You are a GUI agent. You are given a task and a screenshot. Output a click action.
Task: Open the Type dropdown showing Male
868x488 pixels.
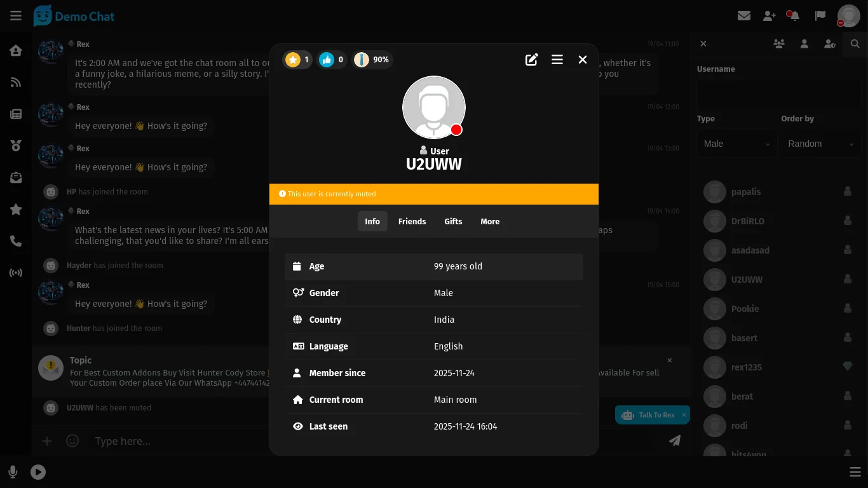[737, 144]
